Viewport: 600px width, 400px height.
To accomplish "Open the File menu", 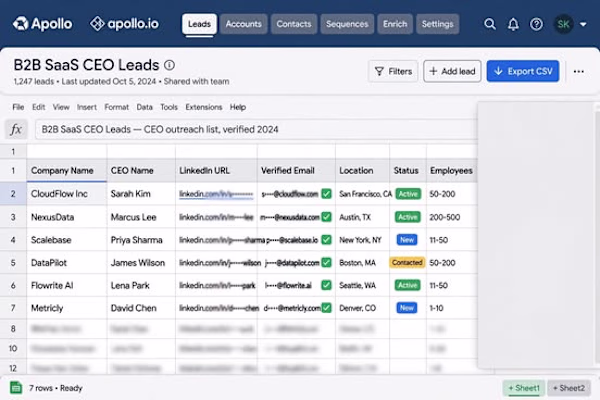I will [18, 107].
